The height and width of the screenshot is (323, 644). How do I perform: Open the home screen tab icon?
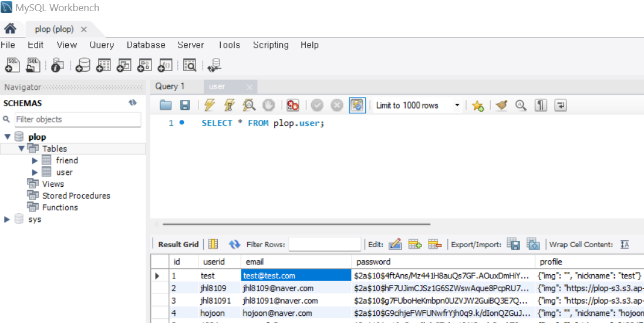10,28
